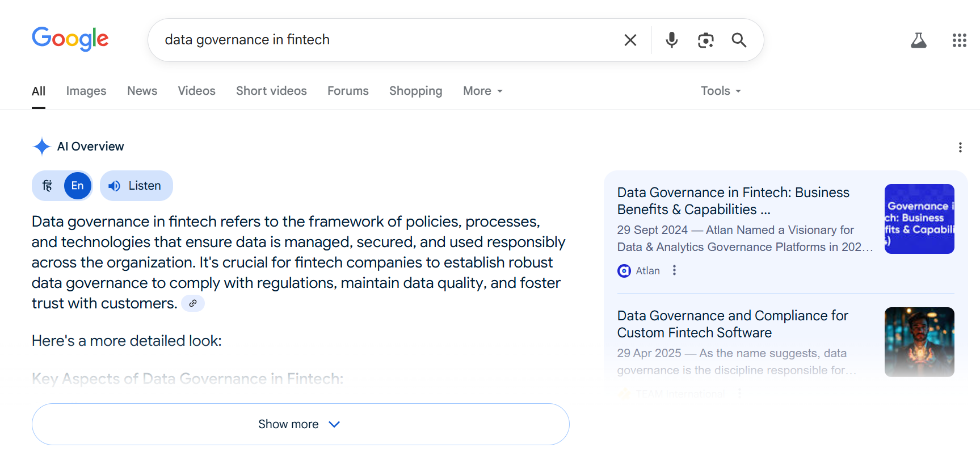
Task: Enable Listen for the AI Overview
Action: tap(136, 185)
